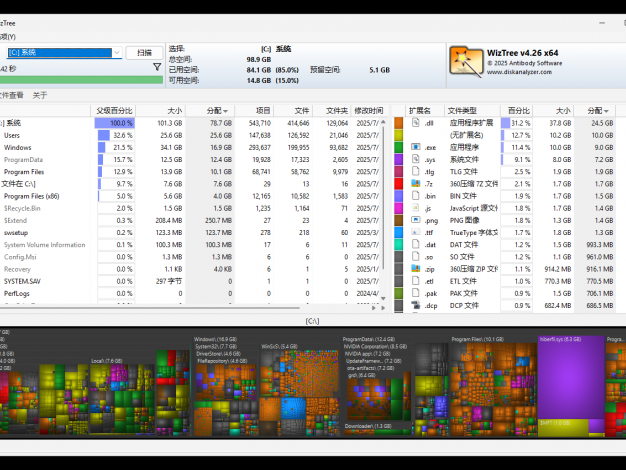626x470 pixels.
Task: Minimize the WizTree window
Action: point(602,23)
